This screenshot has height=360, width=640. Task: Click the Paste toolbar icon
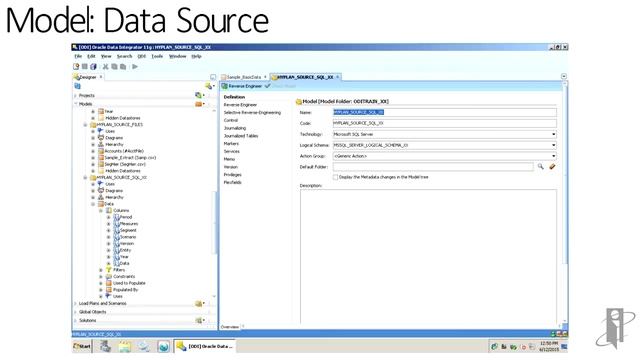point(123,67)
